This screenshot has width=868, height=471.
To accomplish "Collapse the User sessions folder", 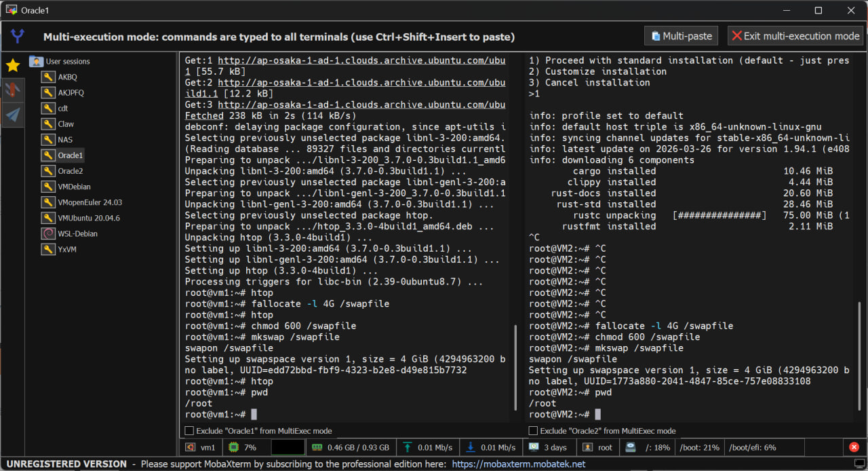I will tap(37, 62).
